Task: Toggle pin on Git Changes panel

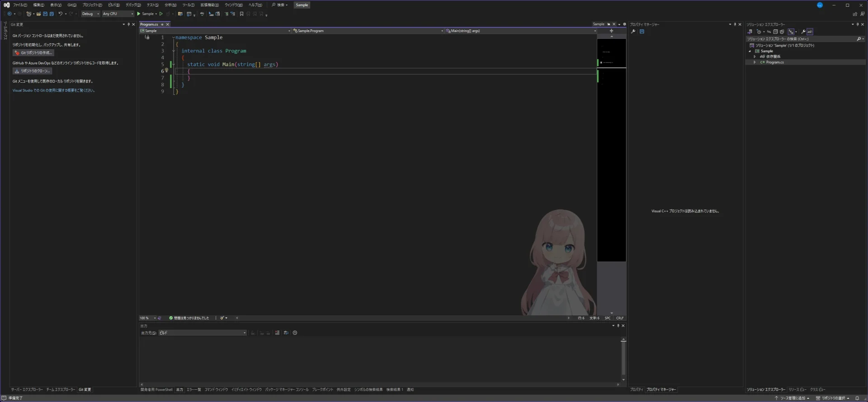Action: (128, 24)
